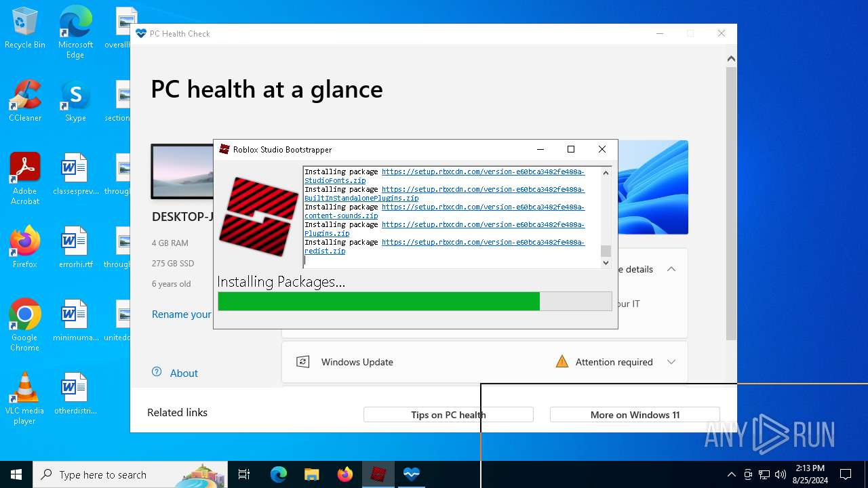Click the taskbar search box
The image size is (868, 488).
click(130, 474)
